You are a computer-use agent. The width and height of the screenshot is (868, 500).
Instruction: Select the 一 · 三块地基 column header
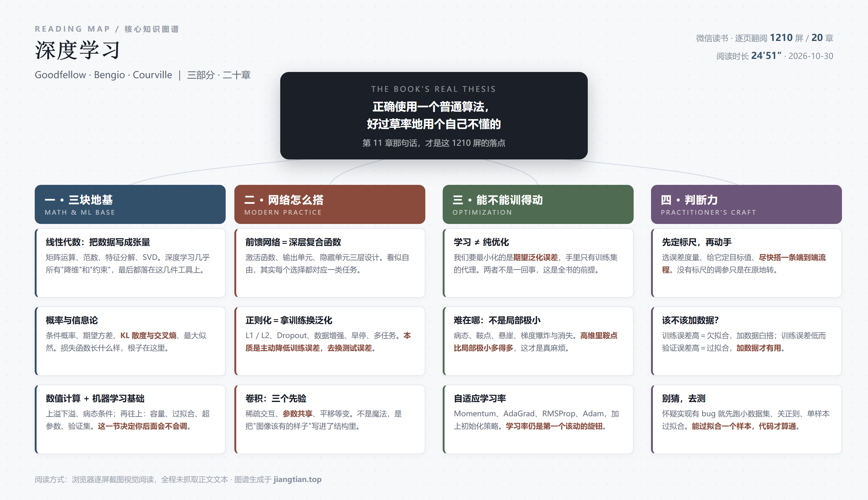point(130,204)
